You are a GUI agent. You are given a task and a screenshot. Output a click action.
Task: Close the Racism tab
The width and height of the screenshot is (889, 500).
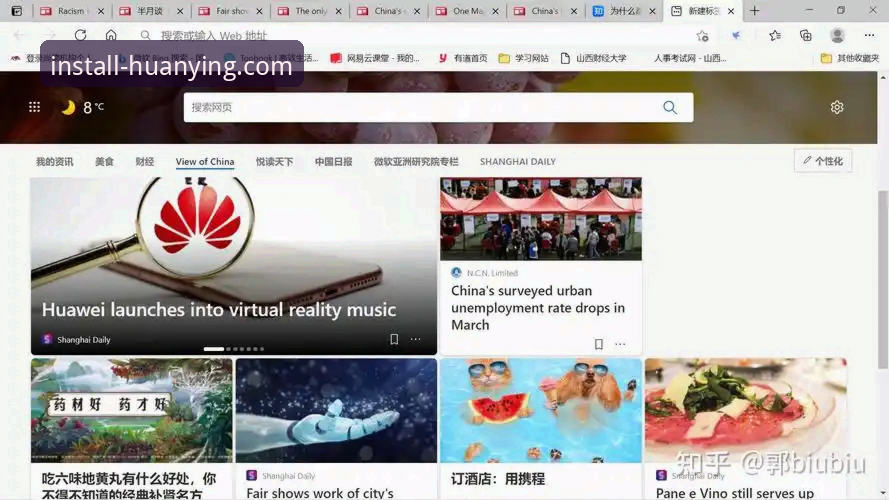[101, 11]
